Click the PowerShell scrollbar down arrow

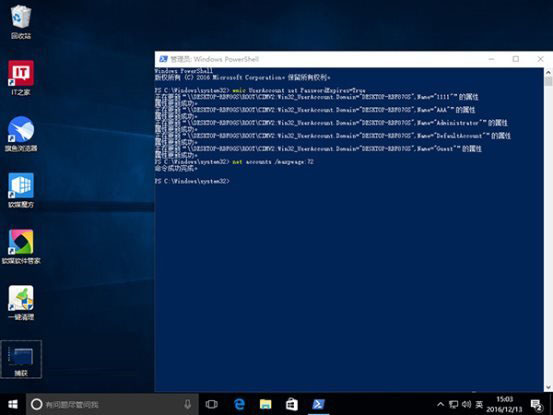click(x=548, y=388)
